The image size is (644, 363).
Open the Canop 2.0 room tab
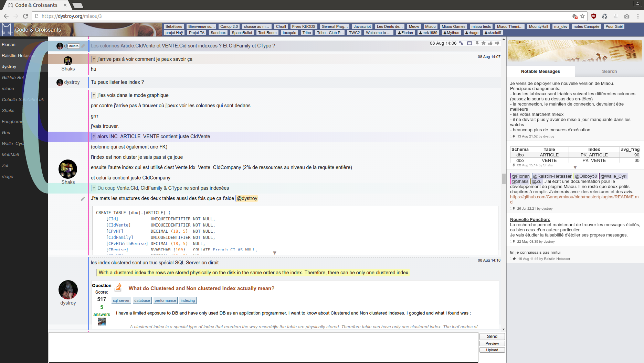point(229,26)
